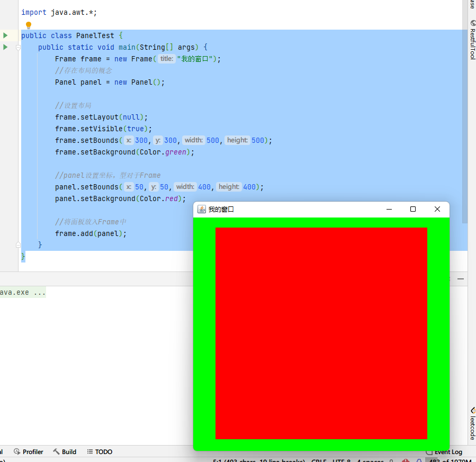Click the green frame background border
This screenshot has height=462, width=476.
[x=204, y=333]
